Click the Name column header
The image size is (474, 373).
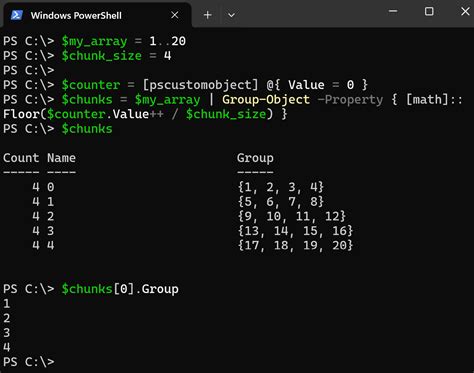tap(61, 158)
